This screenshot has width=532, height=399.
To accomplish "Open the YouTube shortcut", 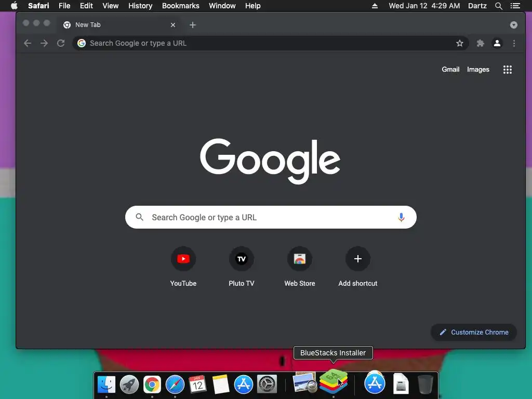I will pos(183,267).
